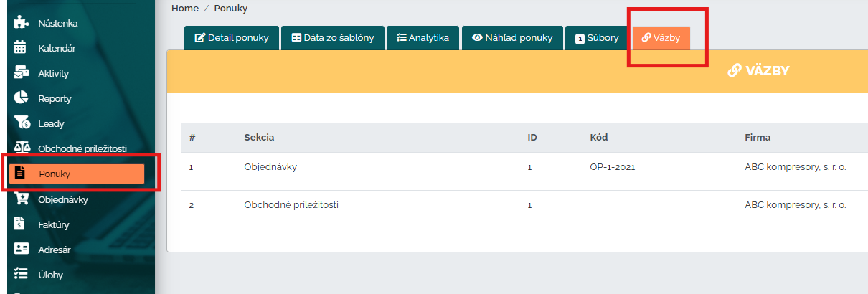Screen dimensions: 868x294
Task: Open the linked order ID in Objednávky row
Action: click(x=529, y=167)
